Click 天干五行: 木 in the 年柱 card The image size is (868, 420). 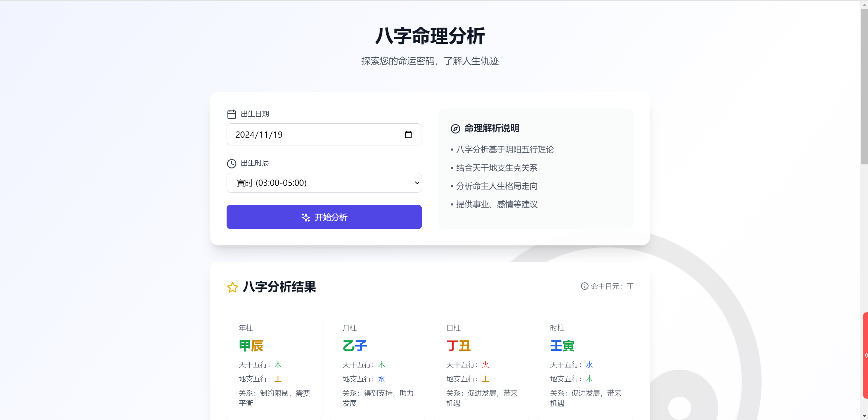coord(260,365)
